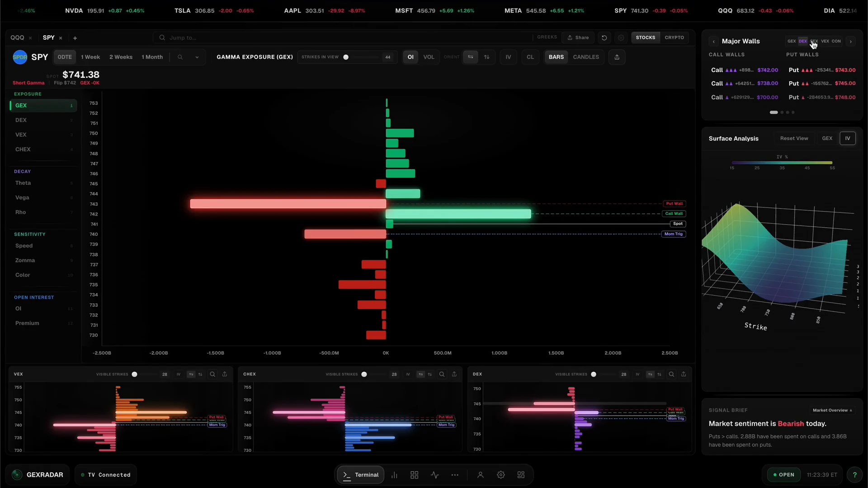Click the help question mark button
Screen dimensions: 868x488
854,475
